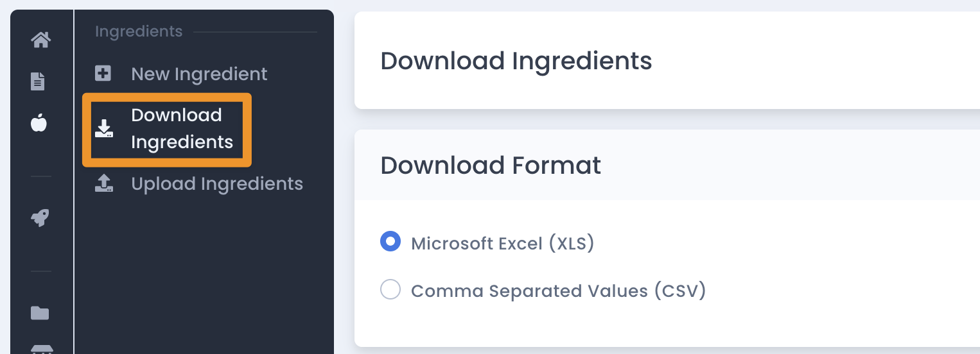
Task: Select the Microsoft Excel (XLS) radio button
Action: click(390, 242)
